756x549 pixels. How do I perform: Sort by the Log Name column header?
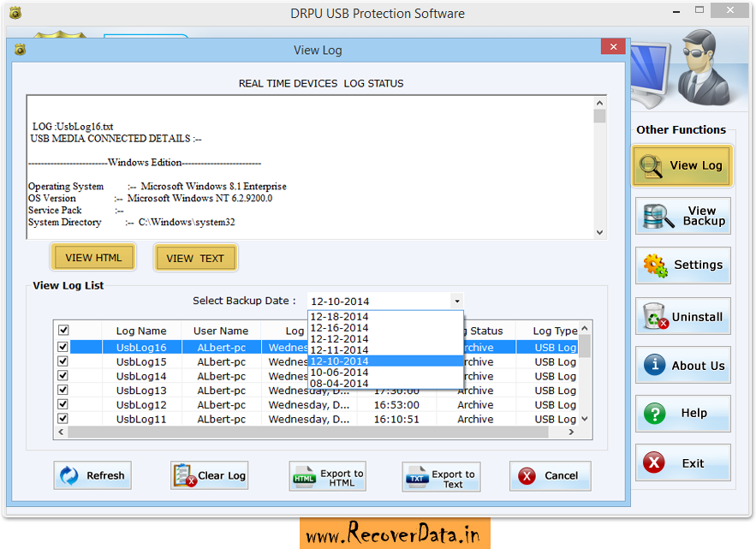tap(141, 331)
